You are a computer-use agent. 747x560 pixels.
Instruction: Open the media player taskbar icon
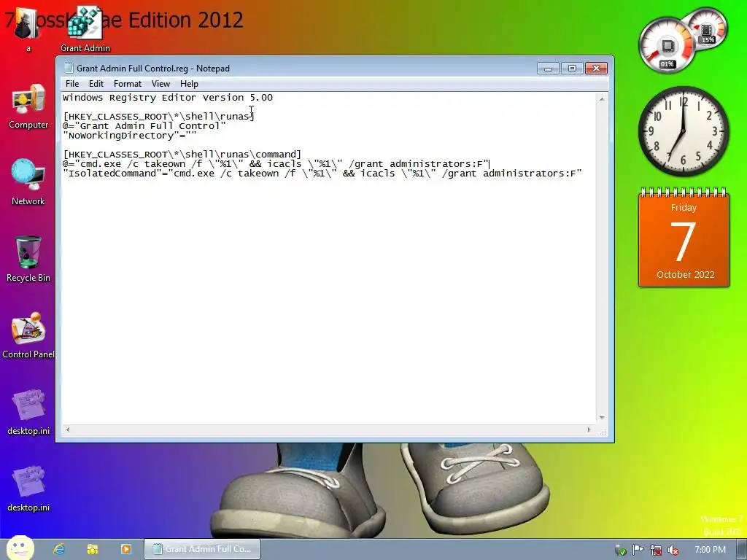coord(125,549)
